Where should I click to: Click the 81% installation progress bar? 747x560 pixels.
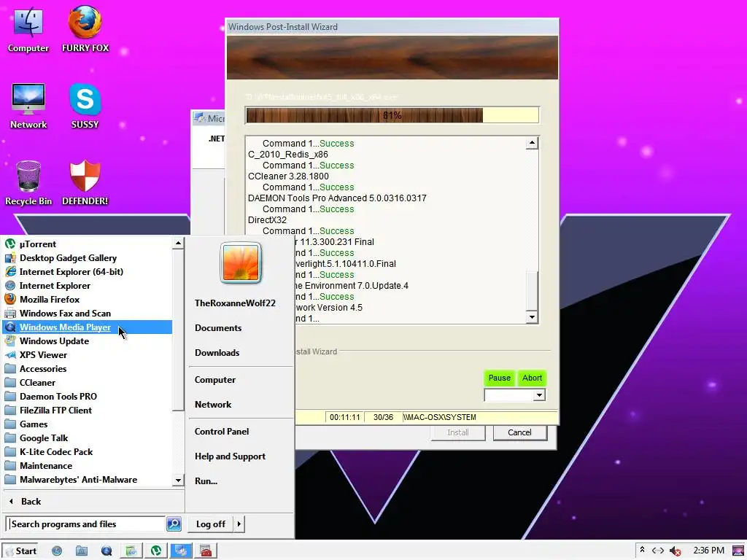pos(392,115)
